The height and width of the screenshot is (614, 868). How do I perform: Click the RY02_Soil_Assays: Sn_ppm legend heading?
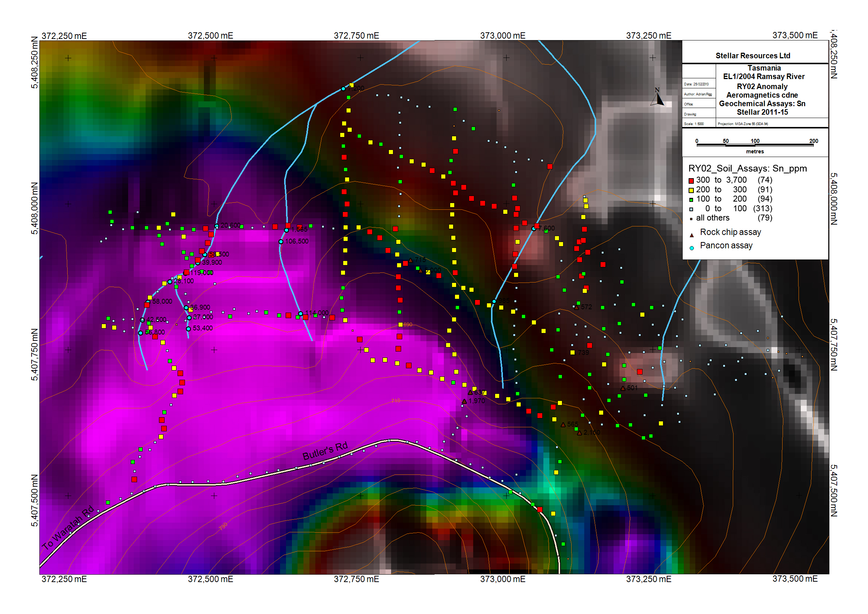pyautogui.click(x=747, y=169)
